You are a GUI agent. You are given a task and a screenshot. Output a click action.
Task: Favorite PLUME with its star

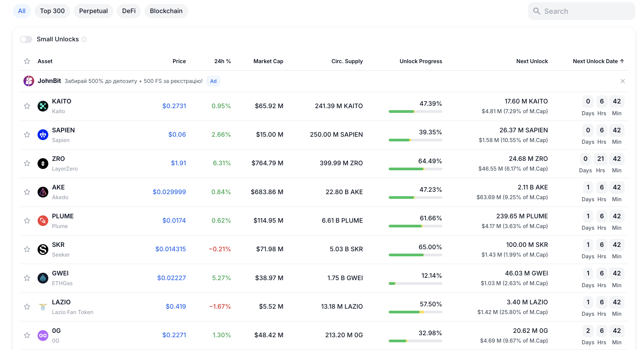27,221
